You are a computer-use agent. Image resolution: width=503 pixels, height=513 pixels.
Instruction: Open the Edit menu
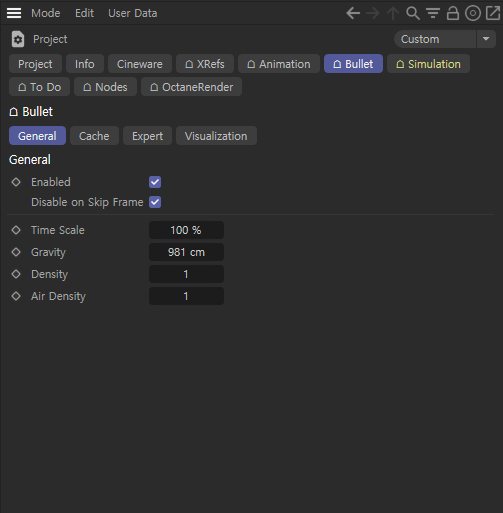click(84, 13)
